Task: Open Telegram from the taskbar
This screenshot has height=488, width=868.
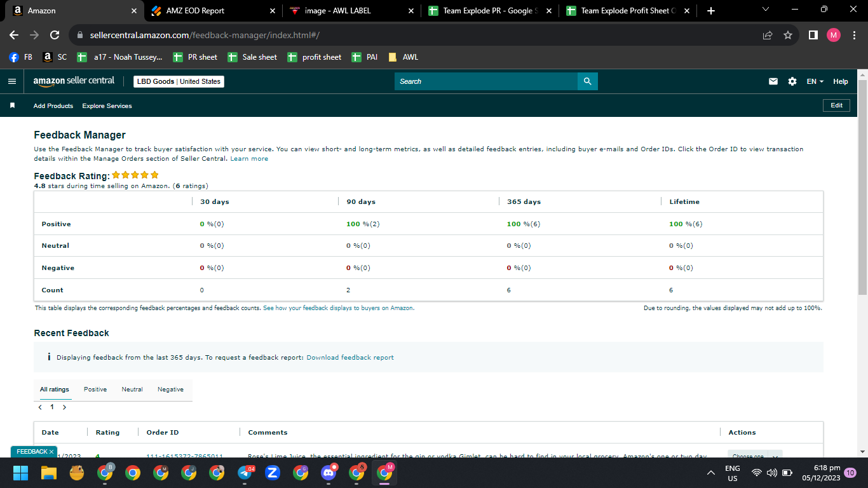Action: (245, 473)
